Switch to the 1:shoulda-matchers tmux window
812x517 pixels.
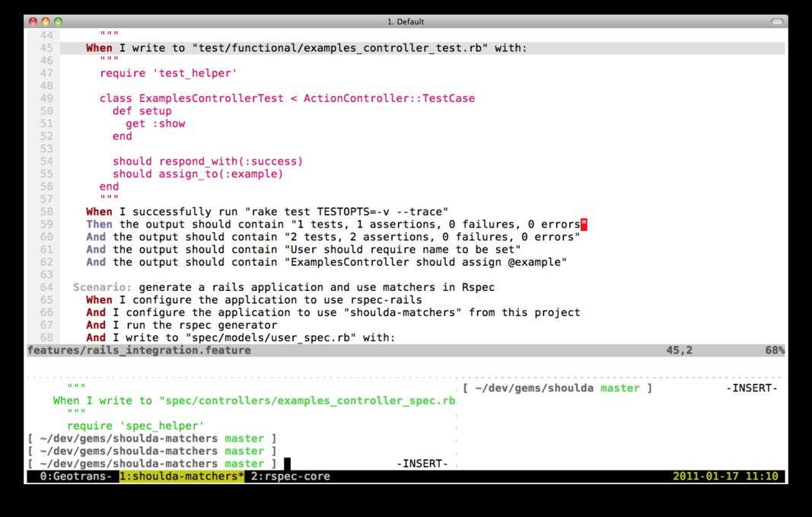182,476
